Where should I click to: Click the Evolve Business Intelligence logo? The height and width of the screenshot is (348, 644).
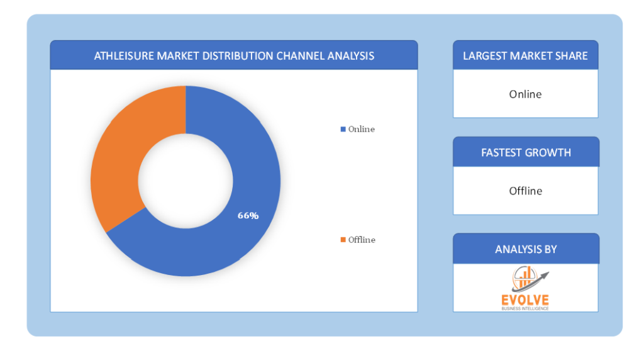coord(526,288)
